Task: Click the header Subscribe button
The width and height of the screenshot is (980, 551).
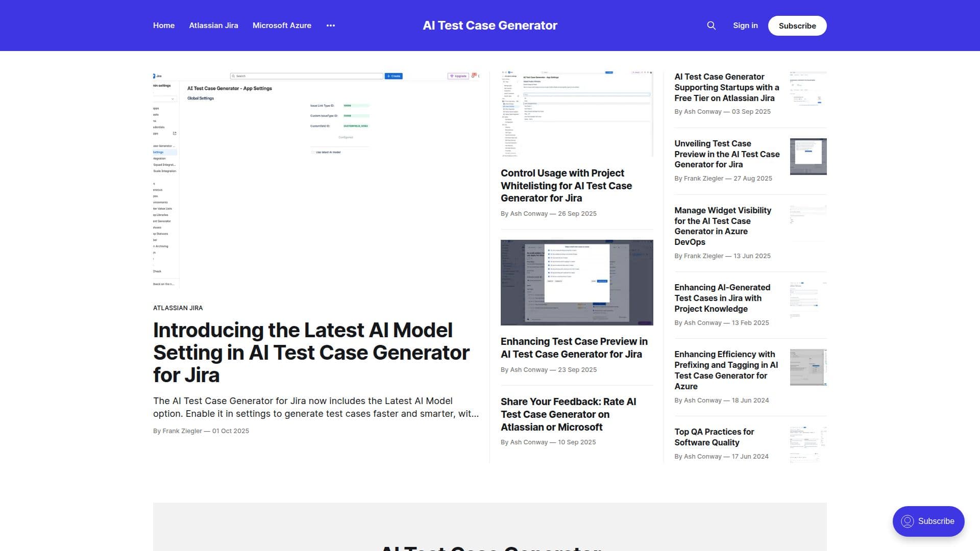Action: pyautogui.click(x=797, y=26)
